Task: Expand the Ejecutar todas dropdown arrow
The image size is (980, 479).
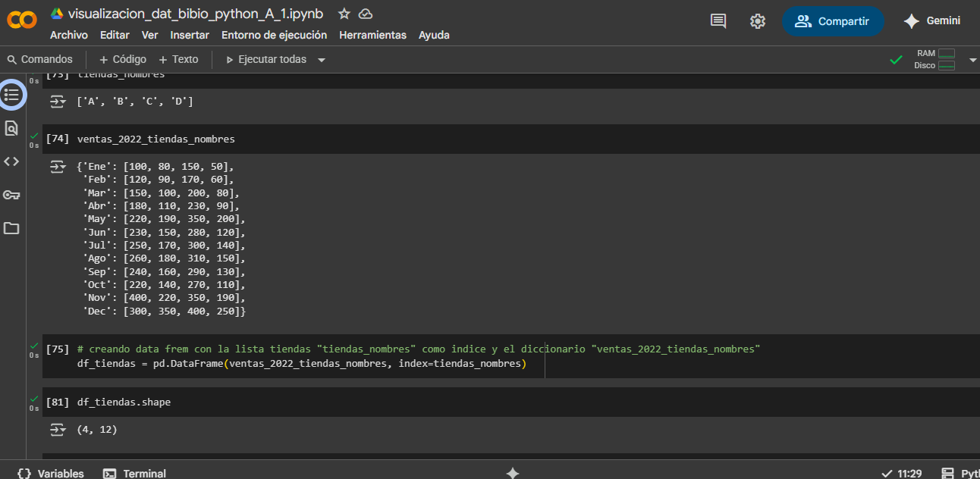Action: pos(322,60)
